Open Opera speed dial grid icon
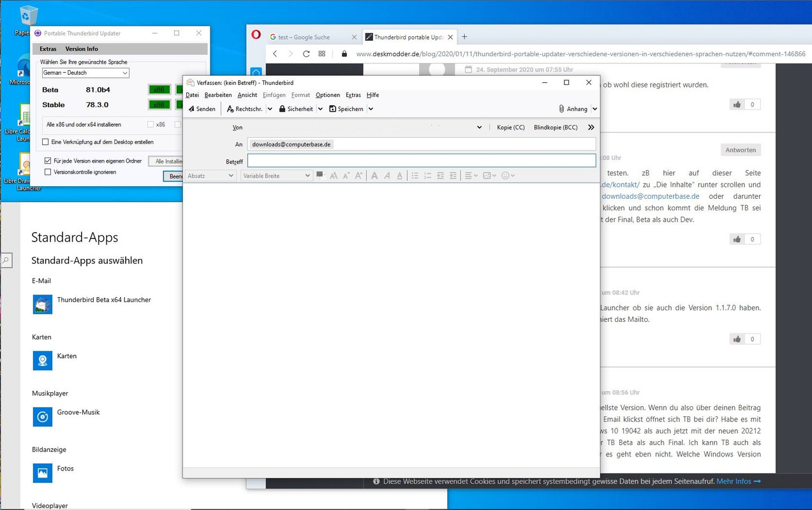The image size is (812, 510). pos(322,54)
